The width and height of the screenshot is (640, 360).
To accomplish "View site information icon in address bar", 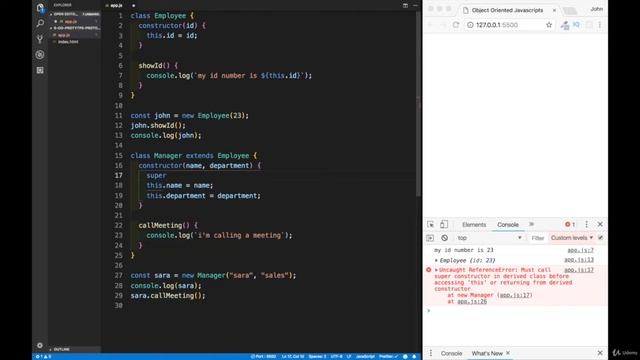I will click(x=470, y=25).
